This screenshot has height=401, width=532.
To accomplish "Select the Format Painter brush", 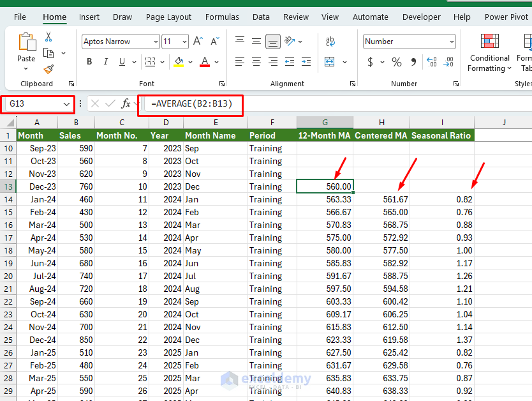I will point(48,69).
